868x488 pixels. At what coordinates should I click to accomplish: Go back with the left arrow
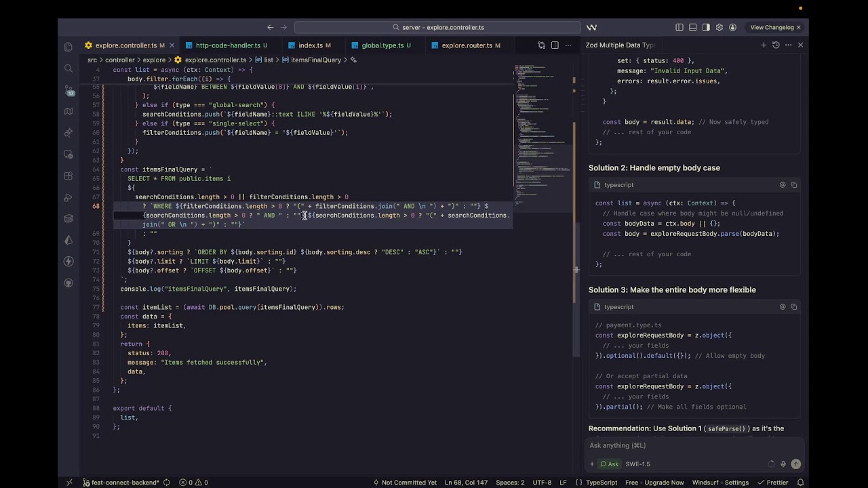click(x=270, y=28)
